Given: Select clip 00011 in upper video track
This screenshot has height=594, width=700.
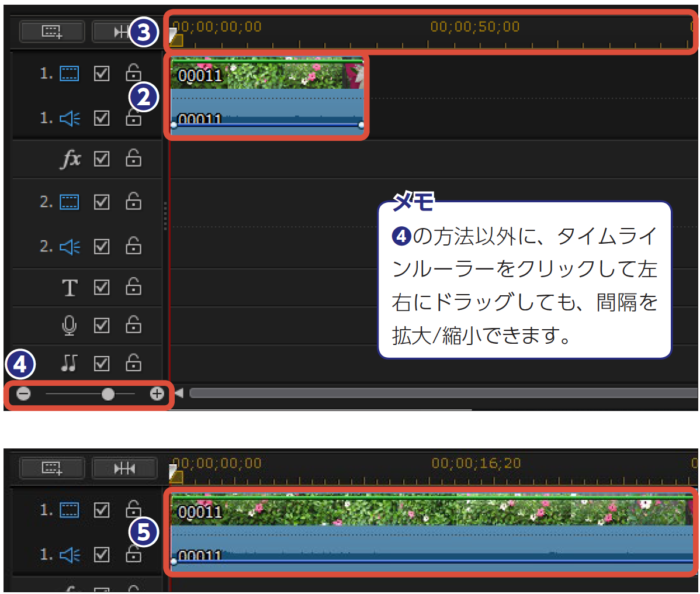Looking at the screenshot, I should coord(266,75).
